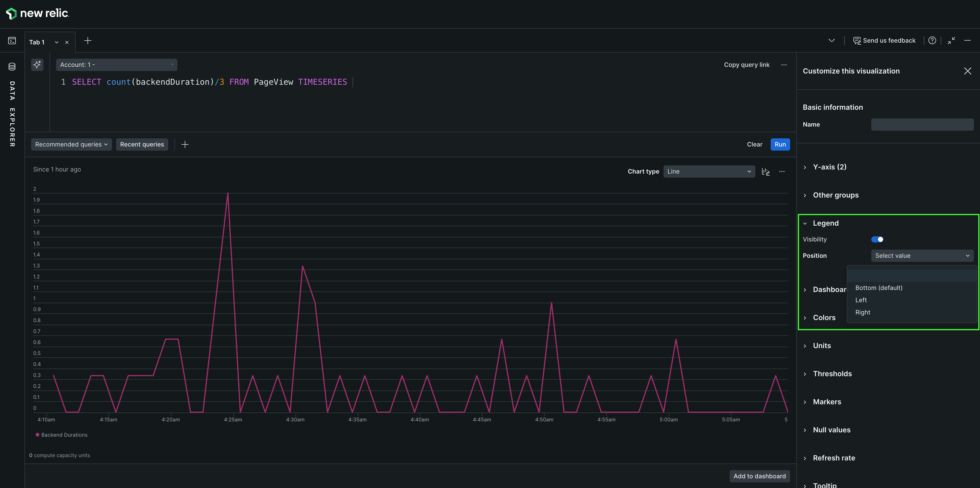Viewport: 980px width, 488px height.
Task: Choose Right from position options
Action: coord(862,312)
